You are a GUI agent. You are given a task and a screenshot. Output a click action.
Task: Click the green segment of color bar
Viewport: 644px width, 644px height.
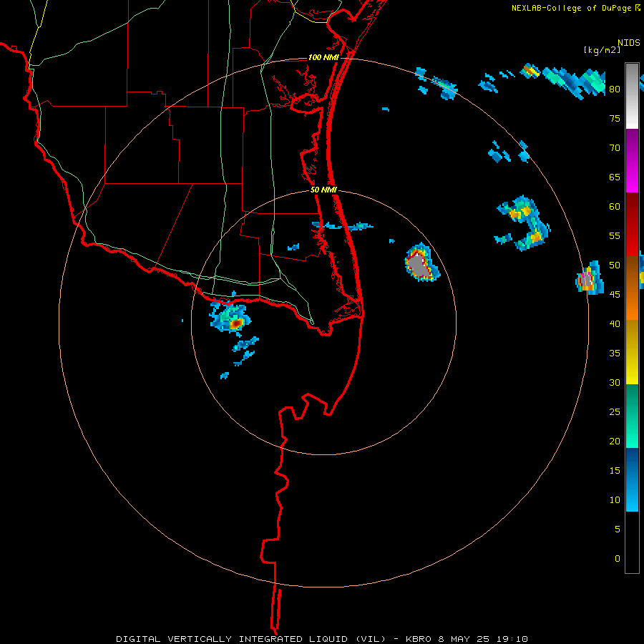click(x=632, y=416)
